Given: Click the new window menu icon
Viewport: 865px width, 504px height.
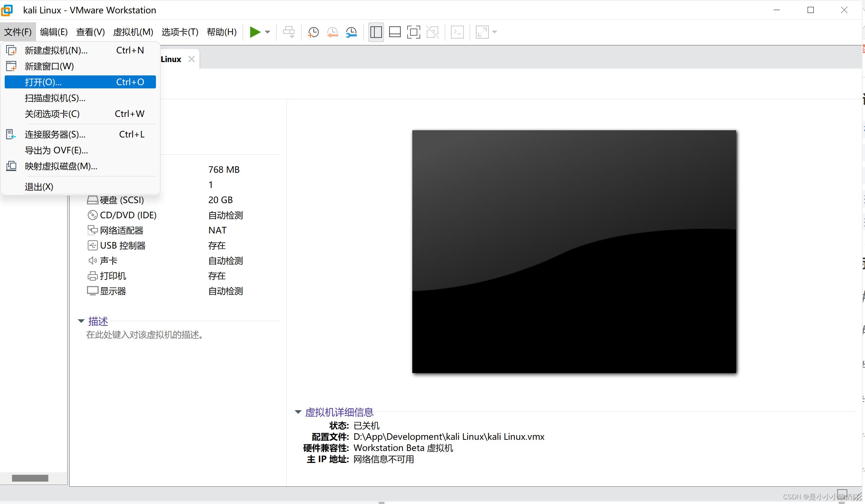Looking at the screenshot, I should 11,66.
